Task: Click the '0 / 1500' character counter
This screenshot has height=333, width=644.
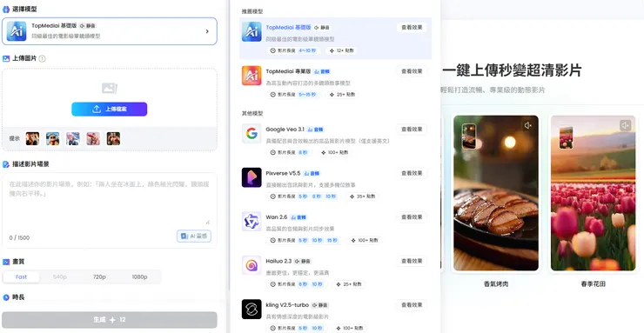Action: (x=19, y=237)
